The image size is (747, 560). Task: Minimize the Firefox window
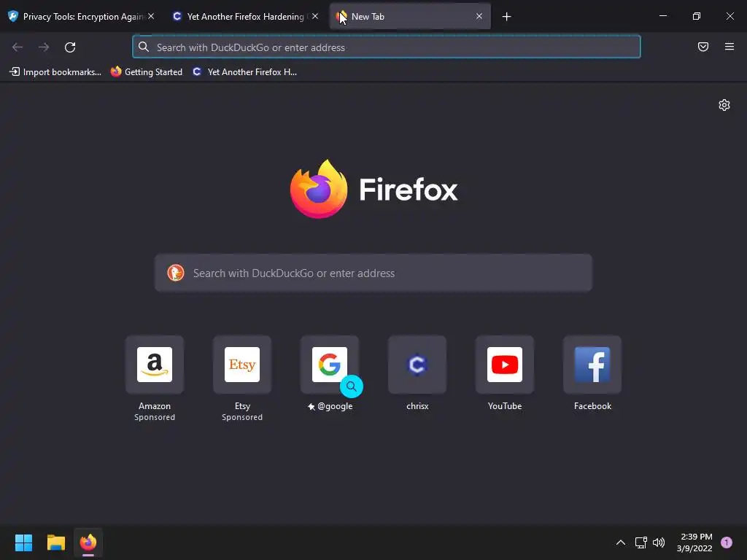(x=662, y=16)
